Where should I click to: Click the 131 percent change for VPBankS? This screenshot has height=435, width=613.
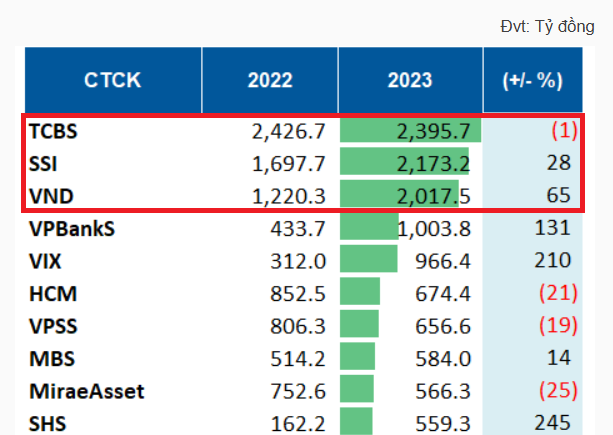click(552, 227)
